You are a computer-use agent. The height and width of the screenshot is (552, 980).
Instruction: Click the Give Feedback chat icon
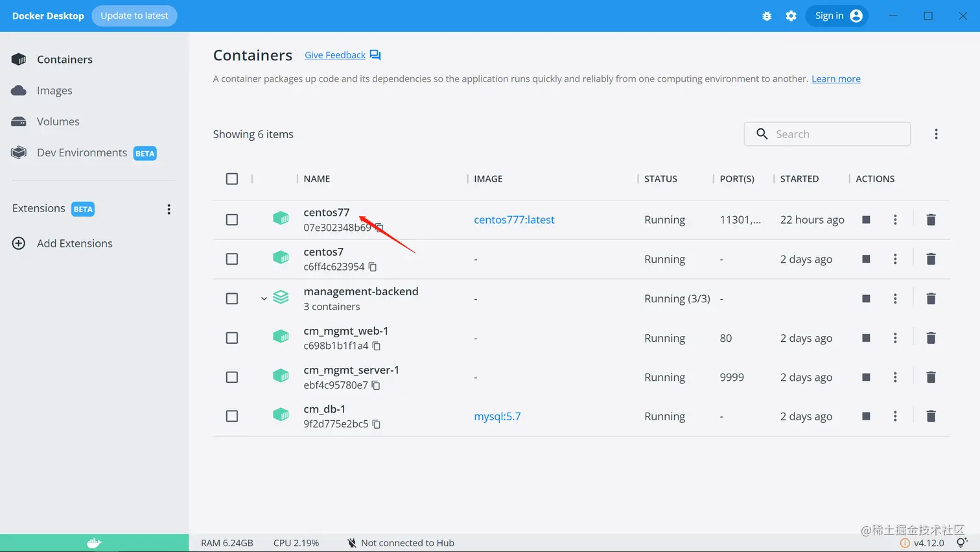coord(375,55)
